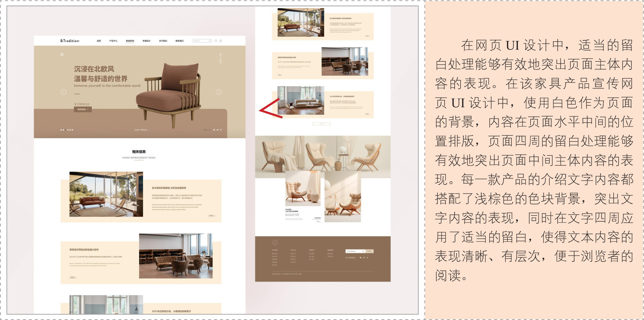Open the lounge seating photo on the left page

click(x=176, y=256)
